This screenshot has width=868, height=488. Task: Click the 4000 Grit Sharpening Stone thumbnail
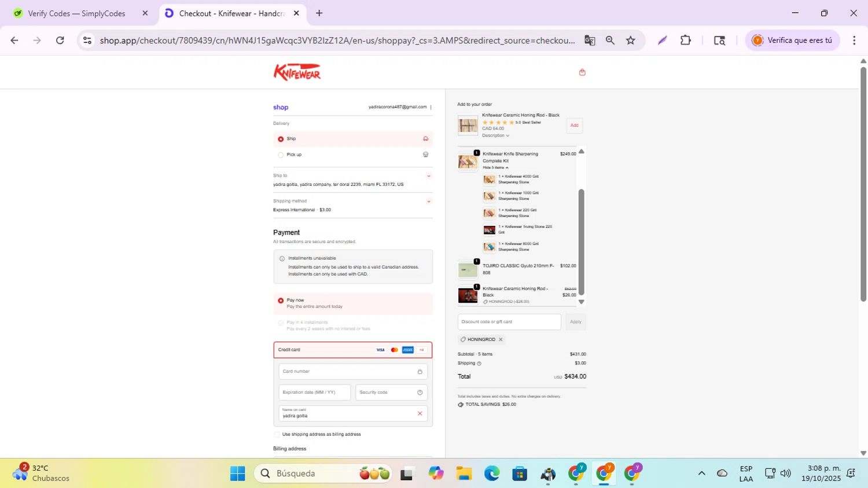490,179
